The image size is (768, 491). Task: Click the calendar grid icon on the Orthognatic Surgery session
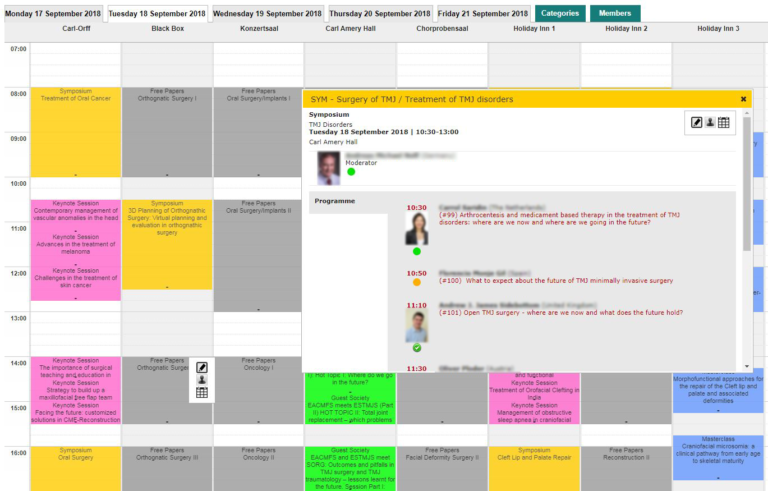click(202, 393)
